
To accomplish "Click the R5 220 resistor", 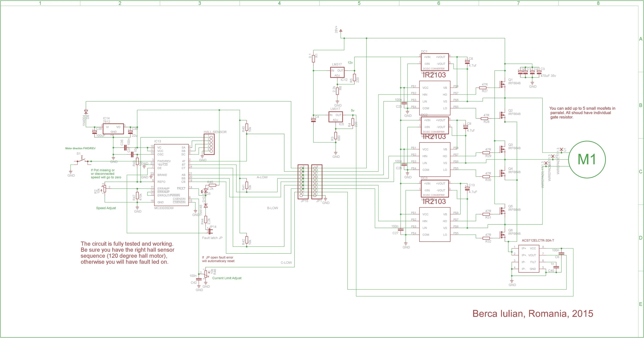I will (x=354, y=77).
